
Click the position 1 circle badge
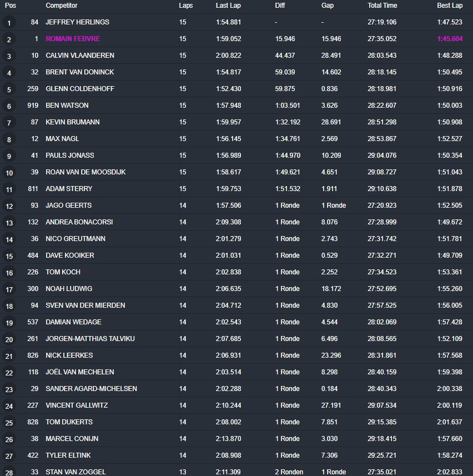(9, 23)
